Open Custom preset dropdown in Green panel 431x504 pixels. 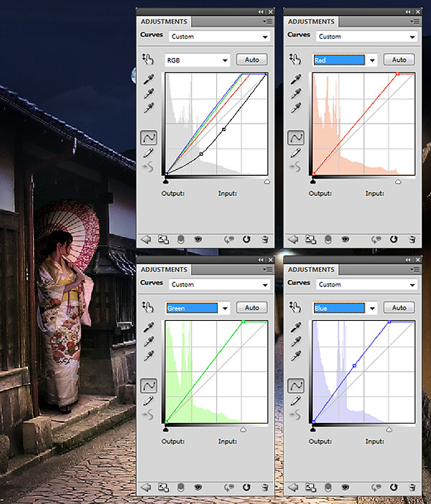219,284
